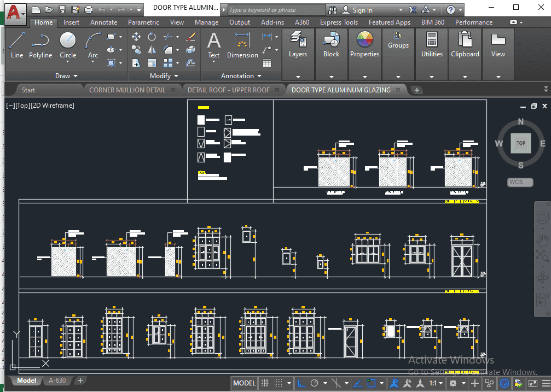The width and height of the screenshot is (551, 392).
Task: Pick the Move tool in Modify panel
Action: (137, 37)
